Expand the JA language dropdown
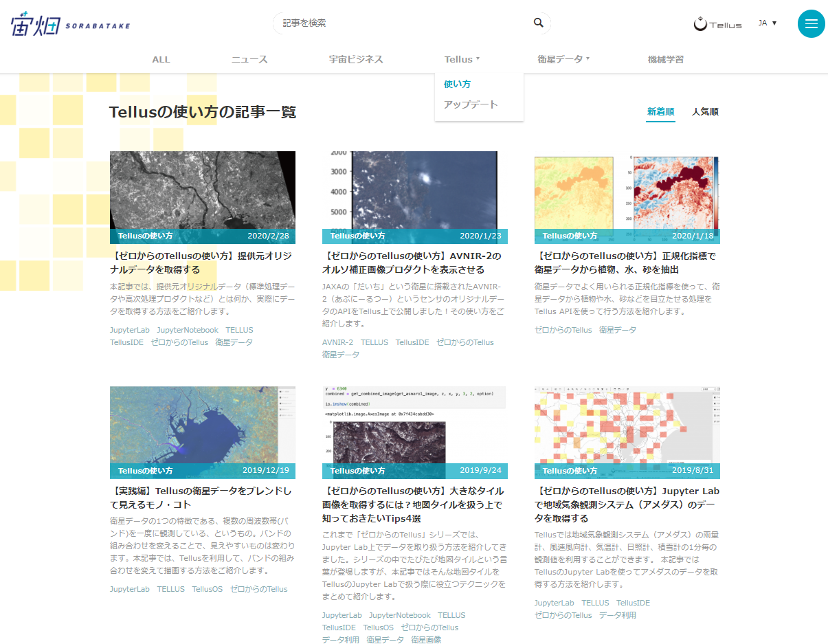 point(768,23)
